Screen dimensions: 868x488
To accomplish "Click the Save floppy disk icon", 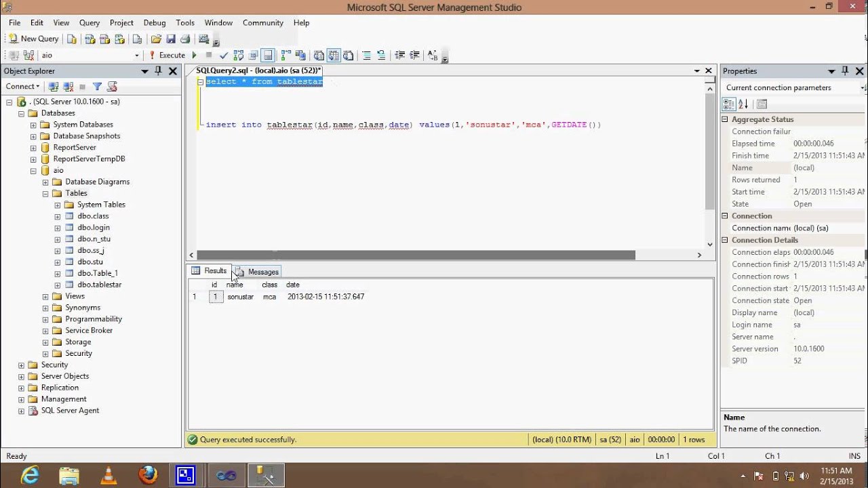I will [171, 39].
